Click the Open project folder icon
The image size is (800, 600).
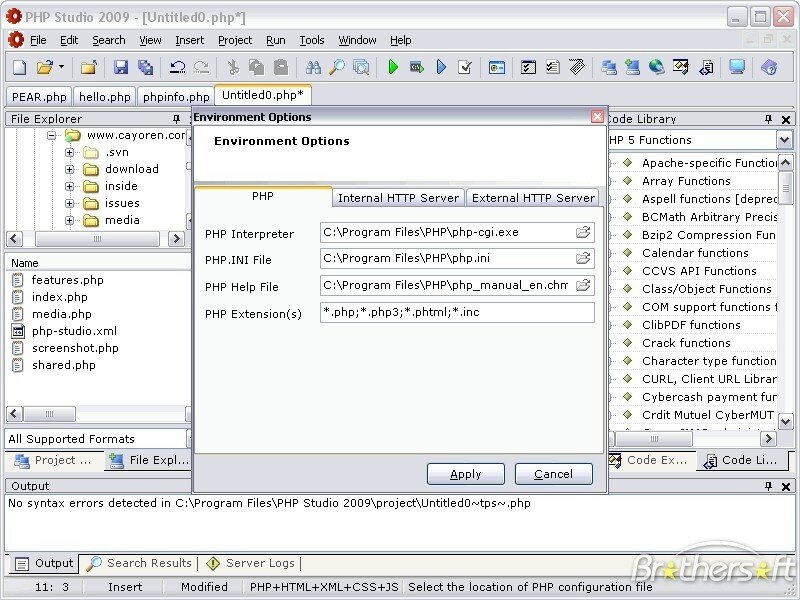pyautogui.click(x=88, y=67)
